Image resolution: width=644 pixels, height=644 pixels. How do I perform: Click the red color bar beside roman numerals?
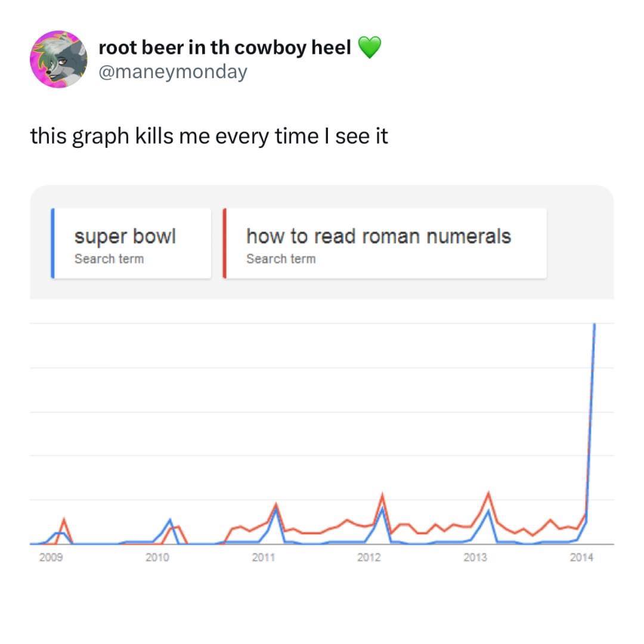point(224,243)
